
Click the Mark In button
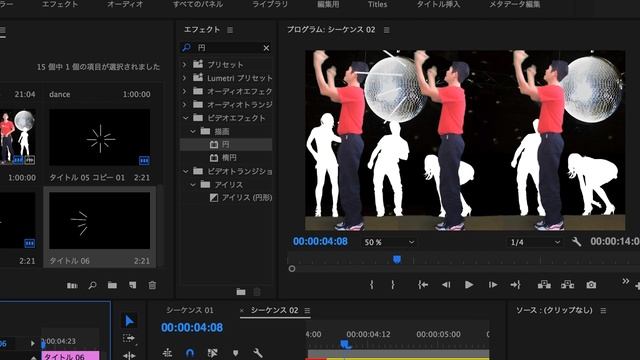371,284
